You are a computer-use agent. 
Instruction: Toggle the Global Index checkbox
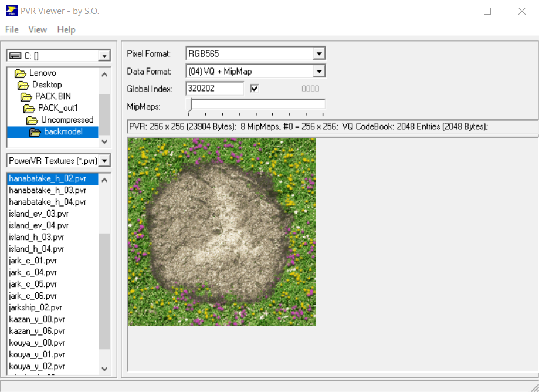(x=255, y=89)
